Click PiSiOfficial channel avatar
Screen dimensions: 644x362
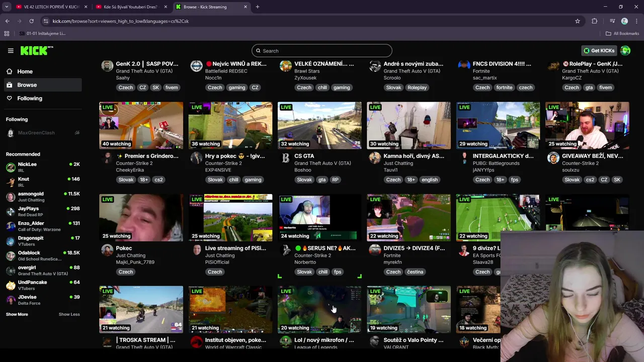(x=196, y=250)
